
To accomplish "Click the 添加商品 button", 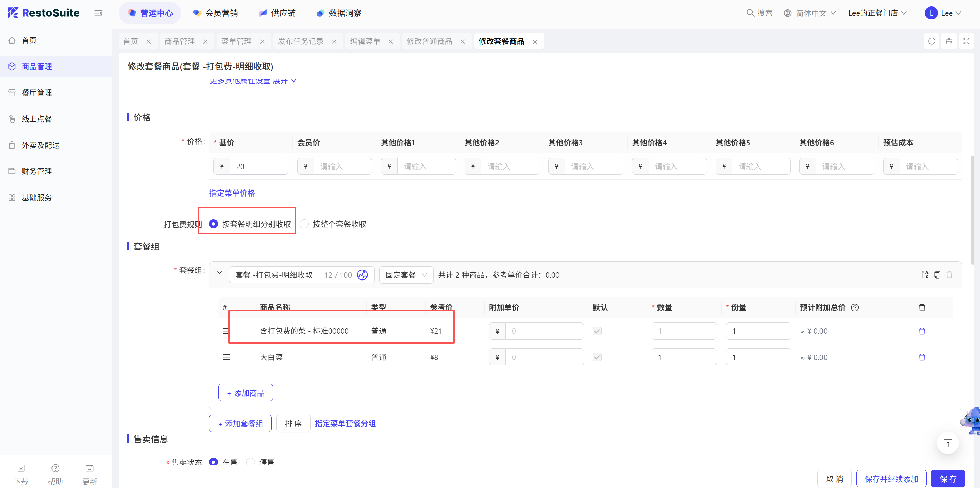I will click(x=246, y=392).
